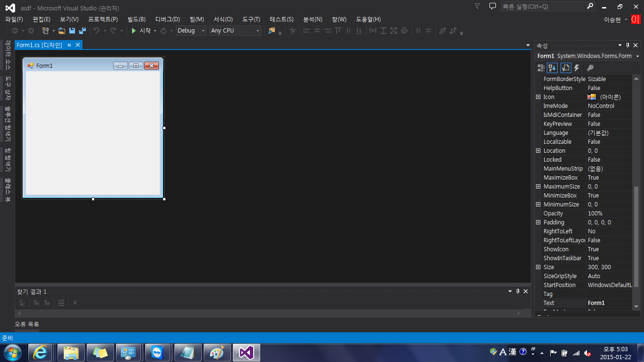Screen dimensions: 644x362
Task: Click the network signal tray icon
Action: (x=576, y=353)
